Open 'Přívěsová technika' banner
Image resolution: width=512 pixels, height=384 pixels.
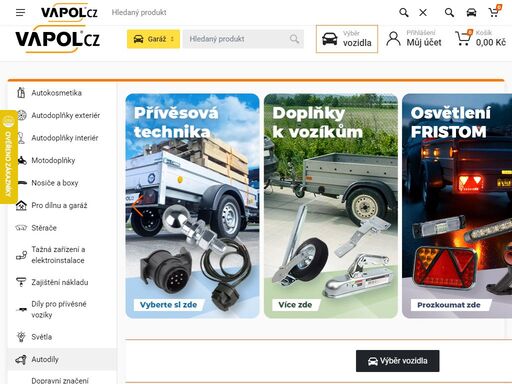[192, 206]
